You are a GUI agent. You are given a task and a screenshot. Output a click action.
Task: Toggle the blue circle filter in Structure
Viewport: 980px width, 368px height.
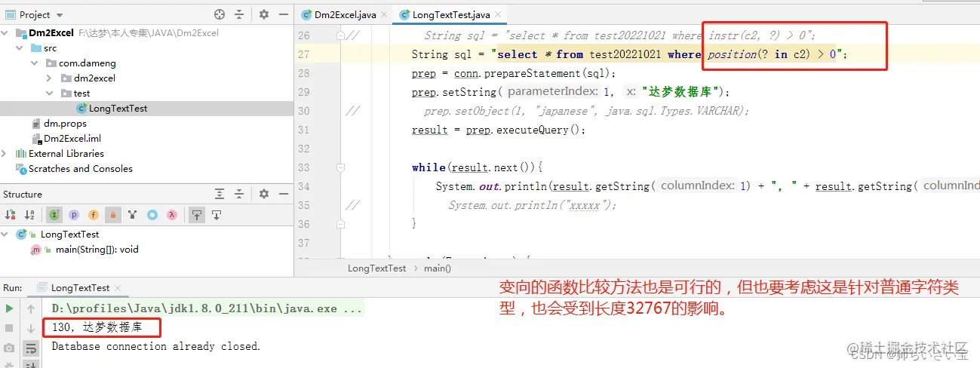click(x=152, y=215)
